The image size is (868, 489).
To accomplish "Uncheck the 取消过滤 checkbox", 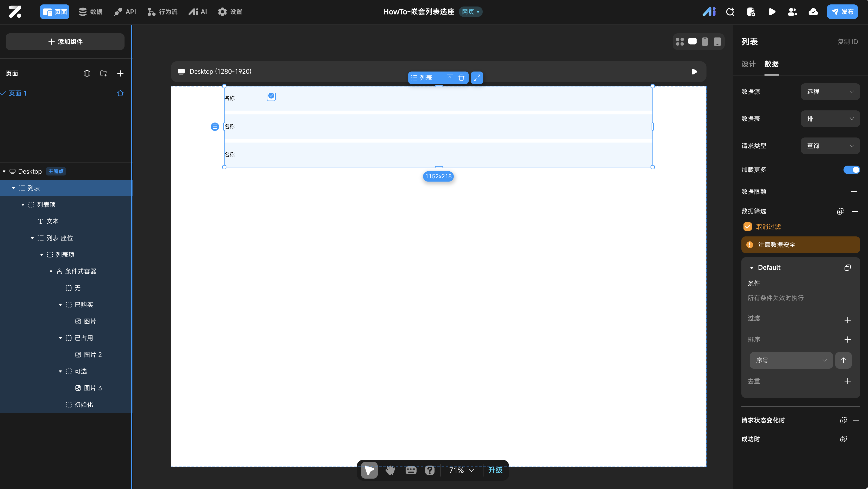I will click(747, 227).
